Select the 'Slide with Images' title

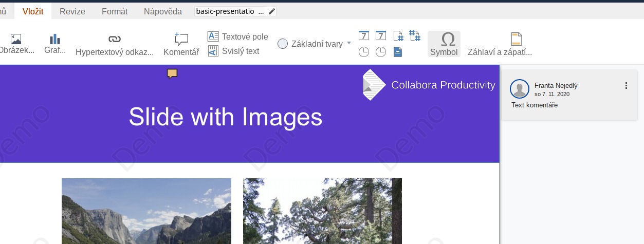click(x=226, y=117)
